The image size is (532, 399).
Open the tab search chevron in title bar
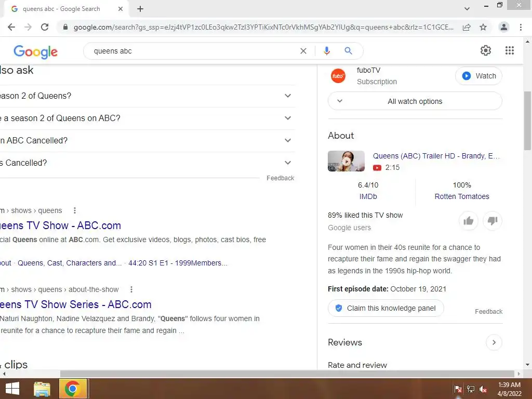tap(467, 9)
